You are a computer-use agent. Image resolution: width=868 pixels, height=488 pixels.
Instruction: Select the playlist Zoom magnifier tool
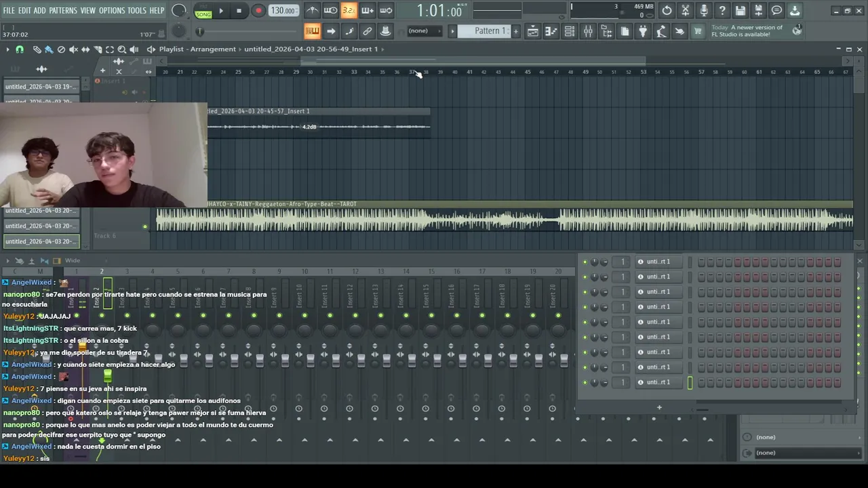point(122,49)
